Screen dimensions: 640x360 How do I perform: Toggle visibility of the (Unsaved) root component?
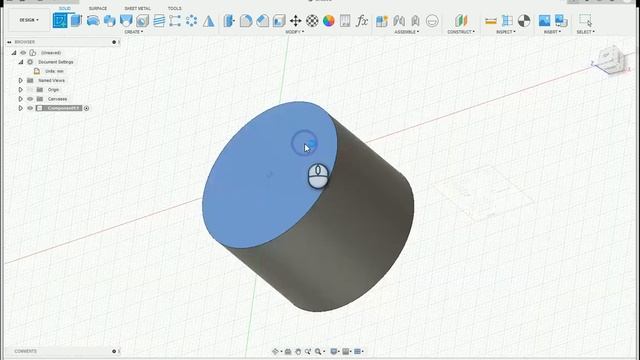tap(23, 53)
